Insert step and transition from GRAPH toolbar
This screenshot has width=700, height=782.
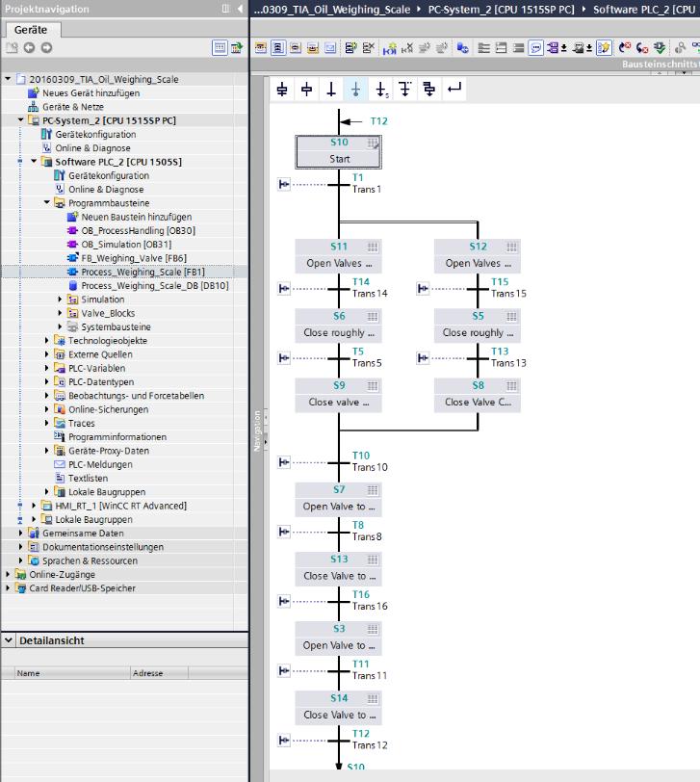coord(282,90)
